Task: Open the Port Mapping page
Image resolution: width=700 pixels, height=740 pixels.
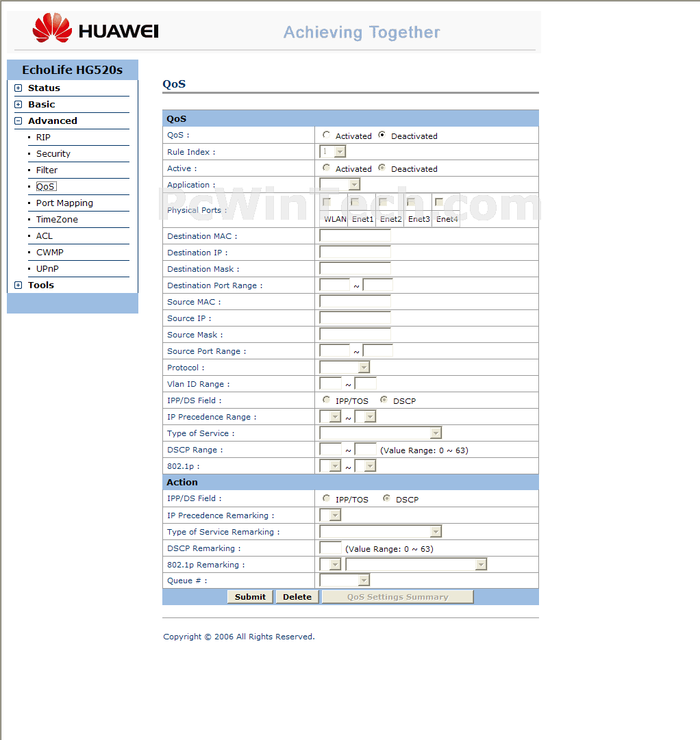Action: [x=64, y=203]
